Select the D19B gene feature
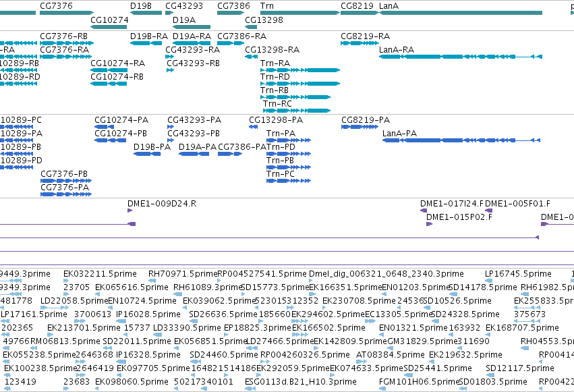The image size is (574, 392). 146,13
